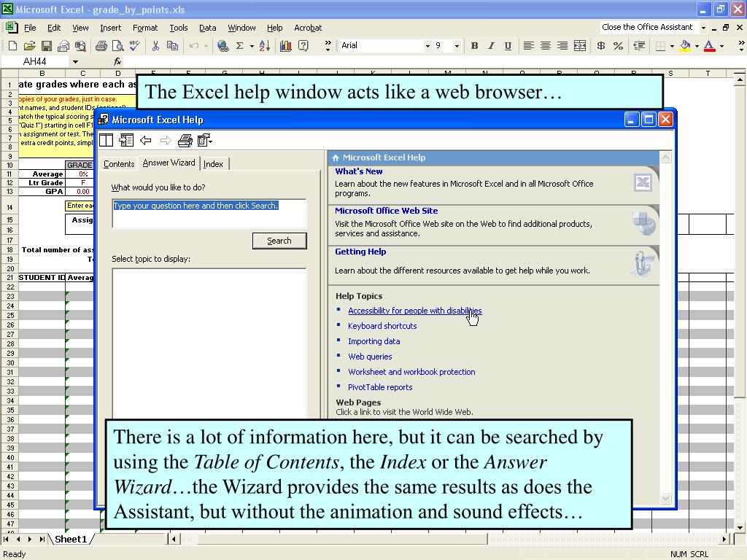
Task: Open the Font Color dropdown arrow
Action: click(721, 46)
